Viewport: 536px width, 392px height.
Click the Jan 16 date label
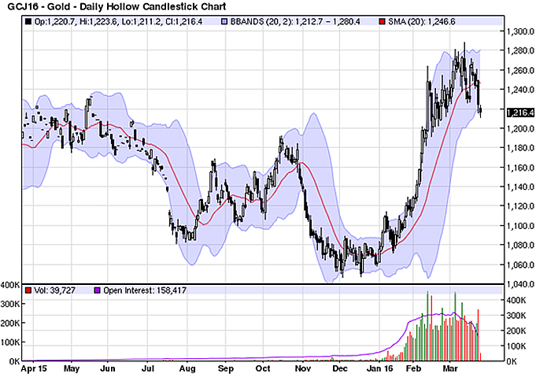coord(379,368)
